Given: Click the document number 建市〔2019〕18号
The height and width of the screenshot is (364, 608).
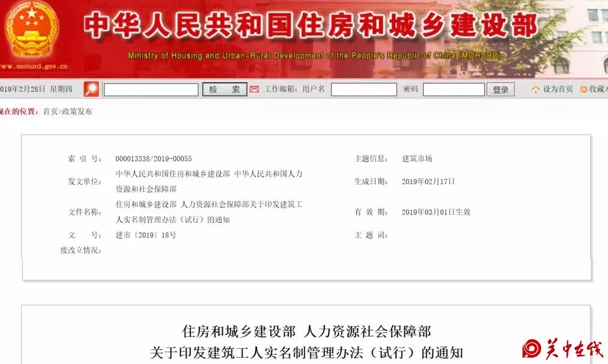Looking at the screenshot, I should click(x=146, y=235).
